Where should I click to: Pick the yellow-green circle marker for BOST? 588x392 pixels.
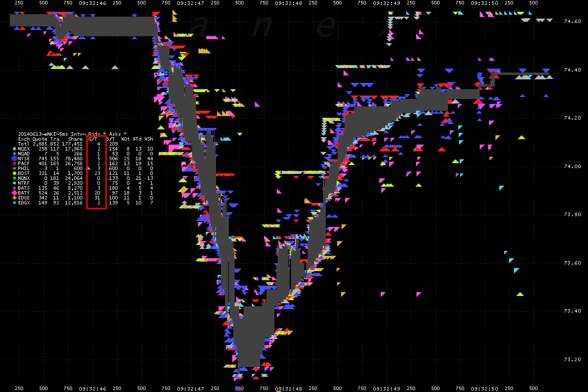14,173
